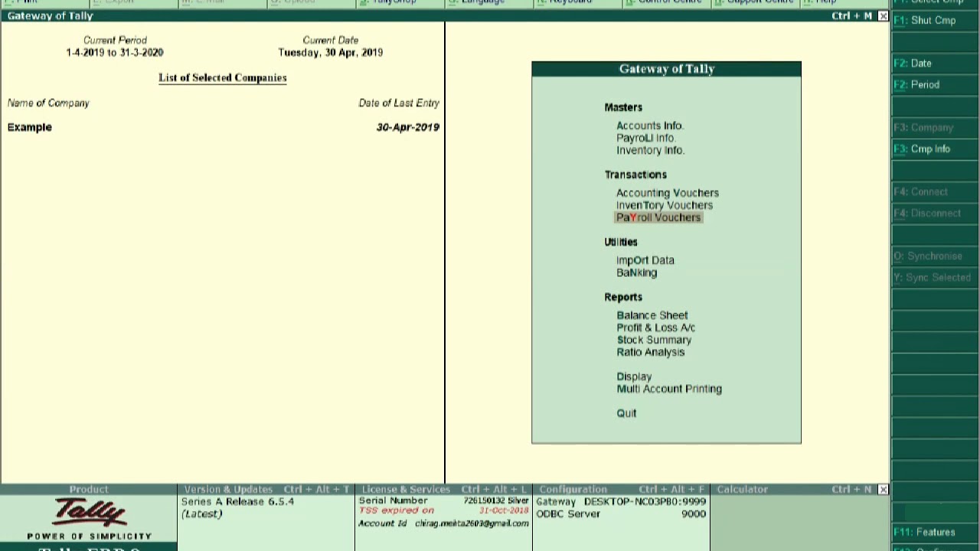
Task: Click the Calculator panel header
Action: point(799,489)
